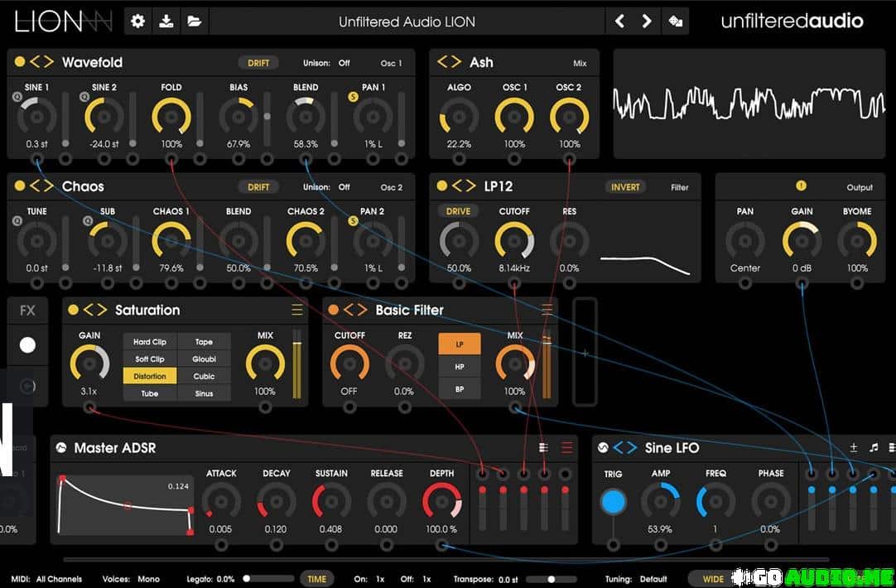Click the HP filter mode button
The height and width of the screenshot is (588, 896).
pos(459,366)
